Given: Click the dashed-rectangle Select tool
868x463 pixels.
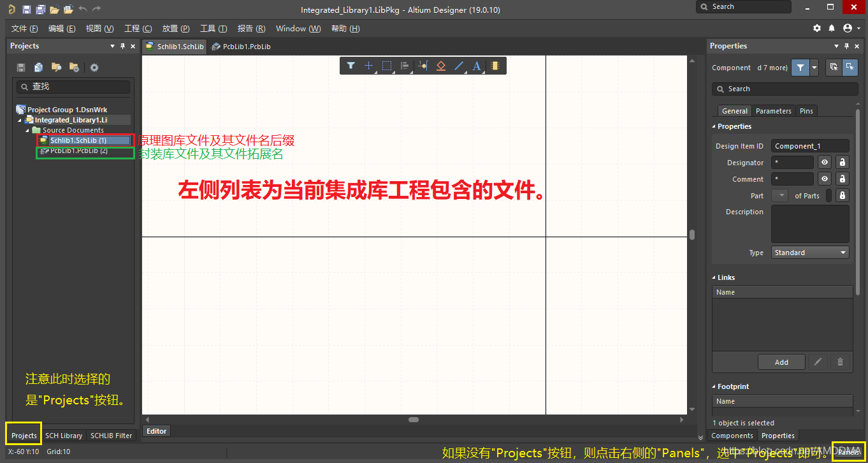Looking at the screenshot, I should [386, 66].
